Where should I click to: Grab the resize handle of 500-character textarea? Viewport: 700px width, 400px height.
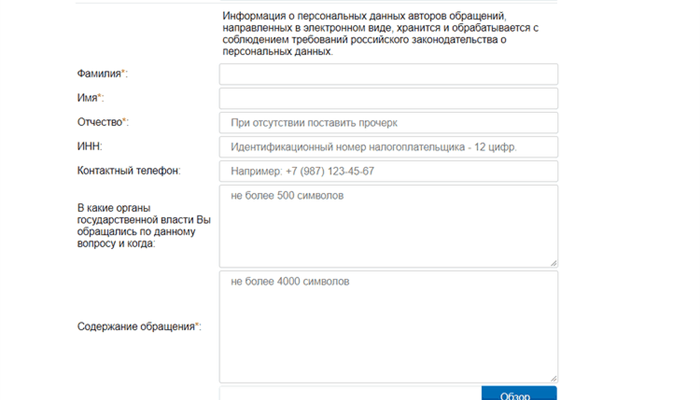click(x=553, y=263)
